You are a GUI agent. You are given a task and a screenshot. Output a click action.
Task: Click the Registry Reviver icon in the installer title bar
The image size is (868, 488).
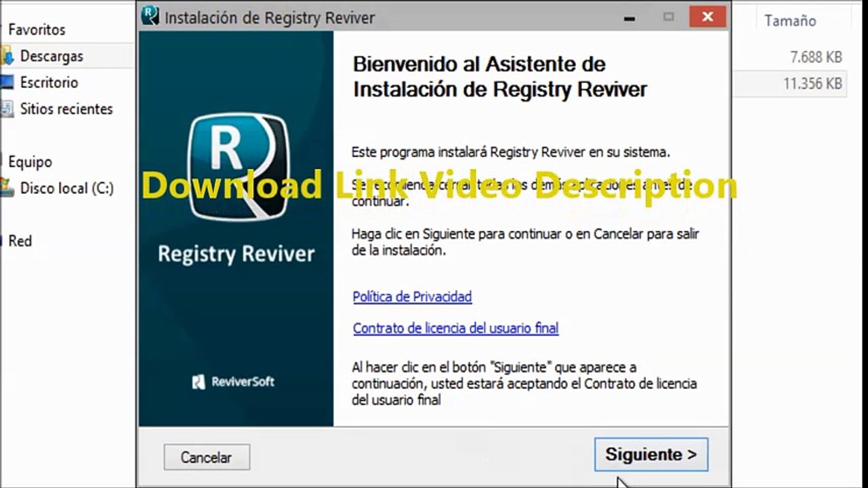pyautogui.click(x=150, y=16)
